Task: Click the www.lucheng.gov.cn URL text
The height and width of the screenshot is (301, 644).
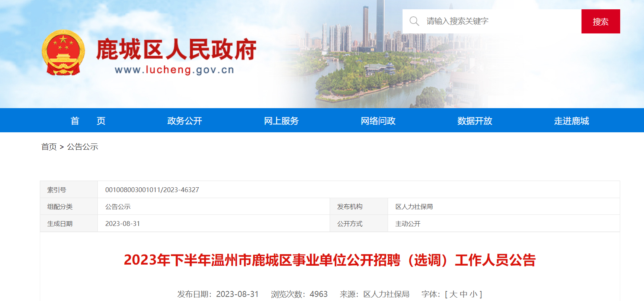Action: (174, 70)
